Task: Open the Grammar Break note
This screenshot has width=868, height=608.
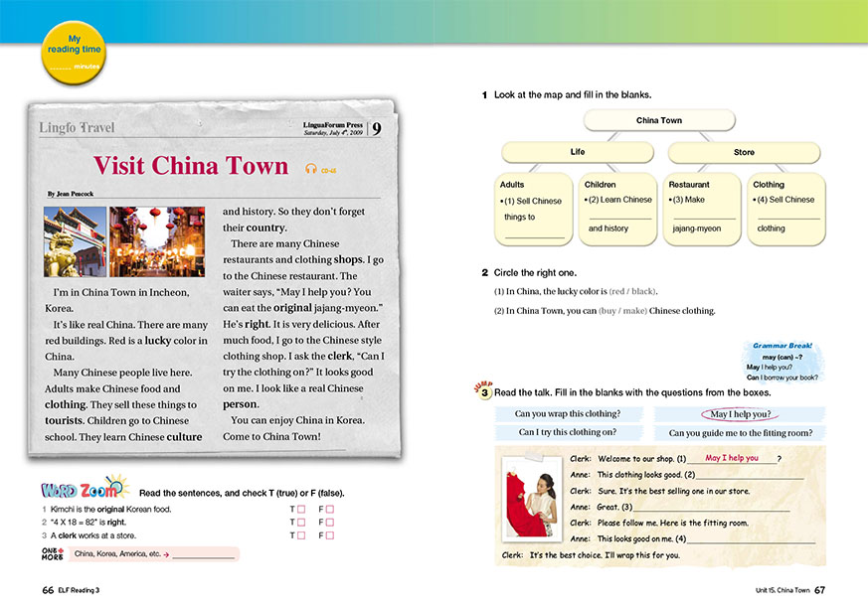Action: (781, 361)
